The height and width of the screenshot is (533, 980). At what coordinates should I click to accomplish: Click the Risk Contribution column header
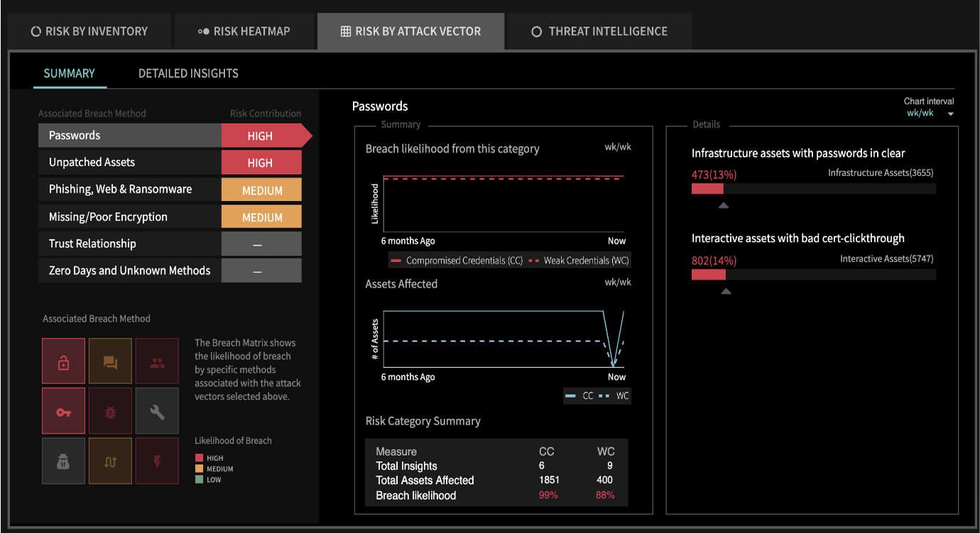(x=266, y=114)
